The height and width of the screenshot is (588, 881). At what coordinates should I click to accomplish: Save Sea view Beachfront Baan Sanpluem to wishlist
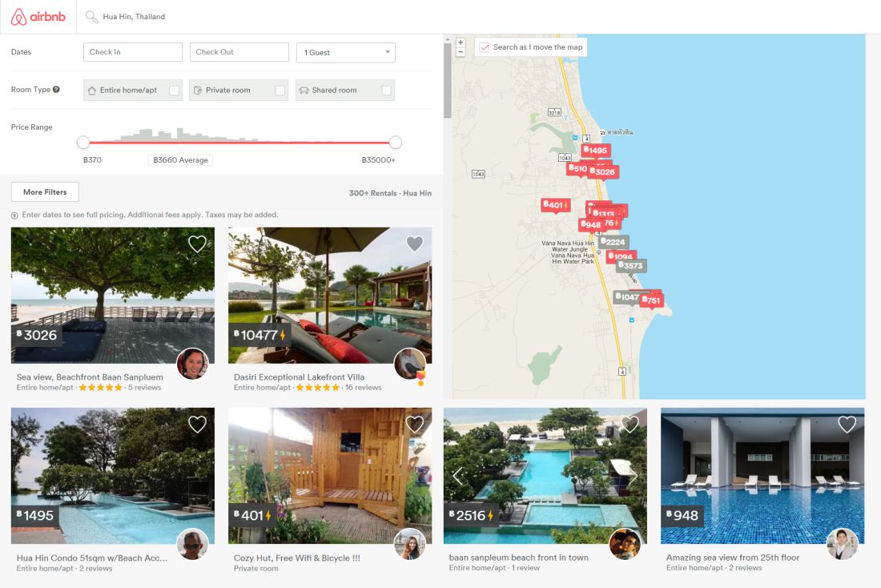click(197, 244)
